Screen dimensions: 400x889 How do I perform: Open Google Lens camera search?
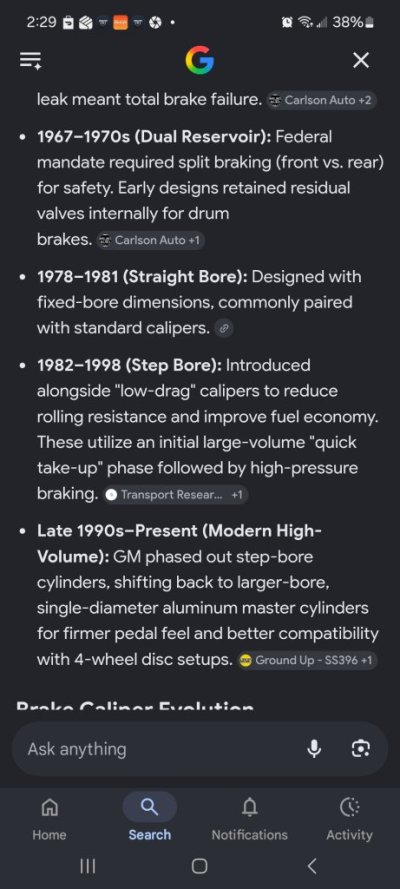(360, 749)
